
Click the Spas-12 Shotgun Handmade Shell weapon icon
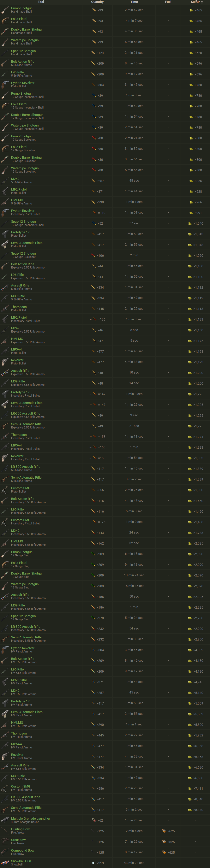(5, 53)
